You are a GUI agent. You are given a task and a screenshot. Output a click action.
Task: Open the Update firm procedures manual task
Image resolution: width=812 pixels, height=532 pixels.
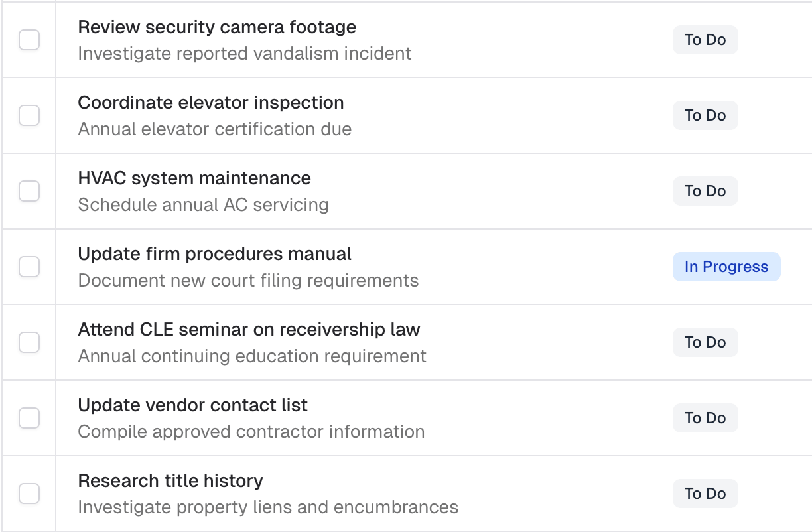pyautogui.click(x=215, y=253)
